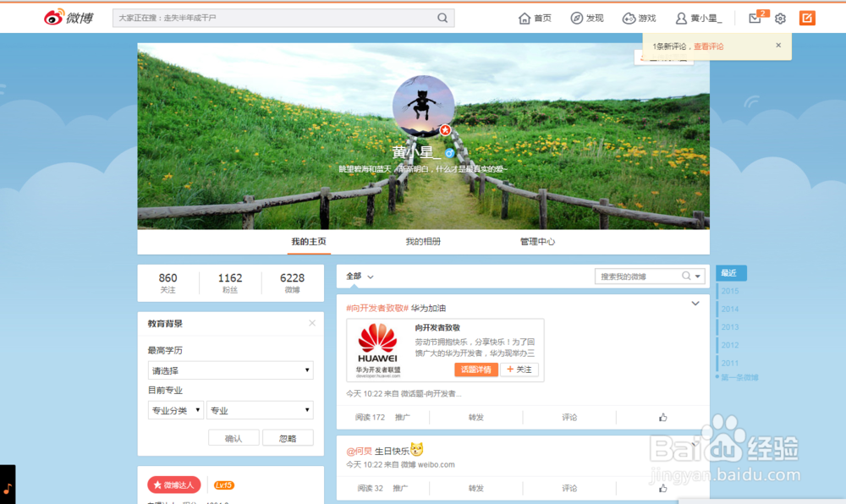Image resolution: width=846 pixels, height=504 pixels.
Task: Open the 专业分类 dropdown
Action: (175, 410)
